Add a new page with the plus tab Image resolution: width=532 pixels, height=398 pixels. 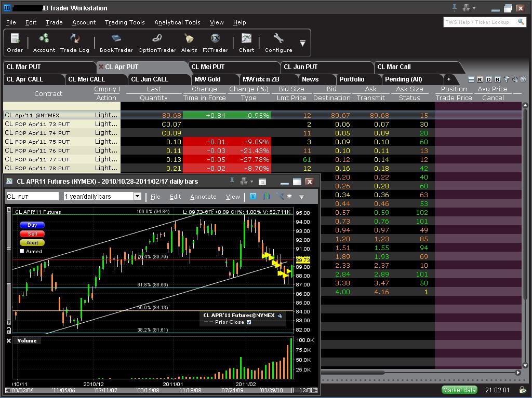(x=448, y=79)
